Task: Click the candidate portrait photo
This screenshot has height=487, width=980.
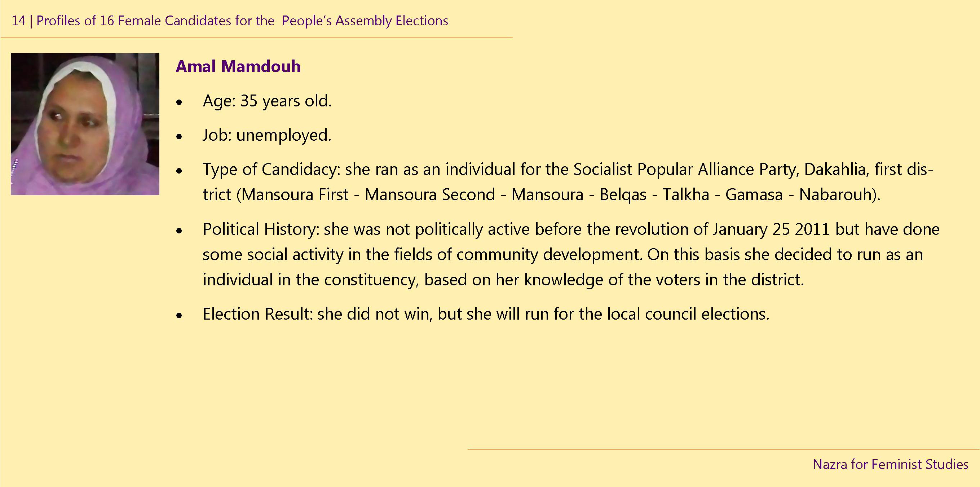Action: tap(85, 124)
